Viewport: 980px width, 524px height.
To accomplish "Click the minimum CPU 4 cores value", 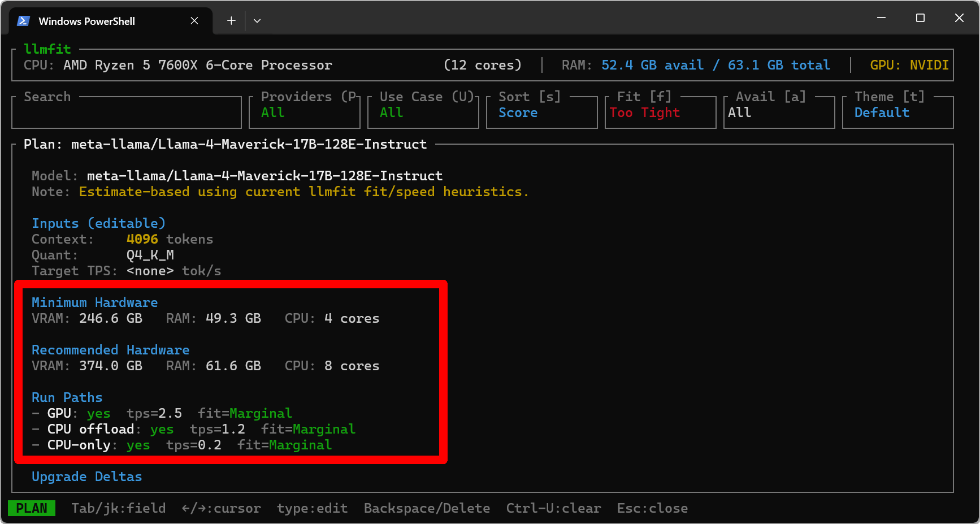I will (x=352, y=318).
